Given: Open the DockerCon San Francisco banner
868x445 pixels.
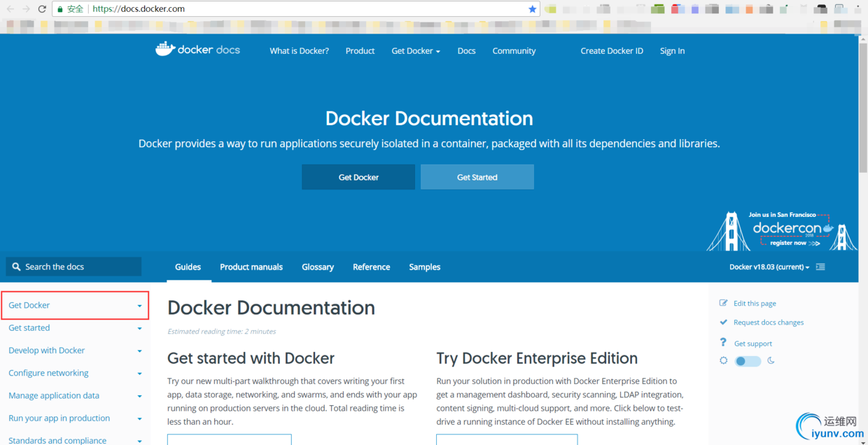Looking at the screenshot, I should pos(782,230).
